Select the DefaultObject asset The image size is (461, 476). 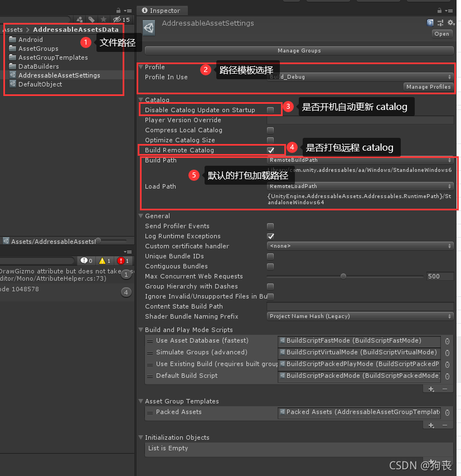(40, 84)
